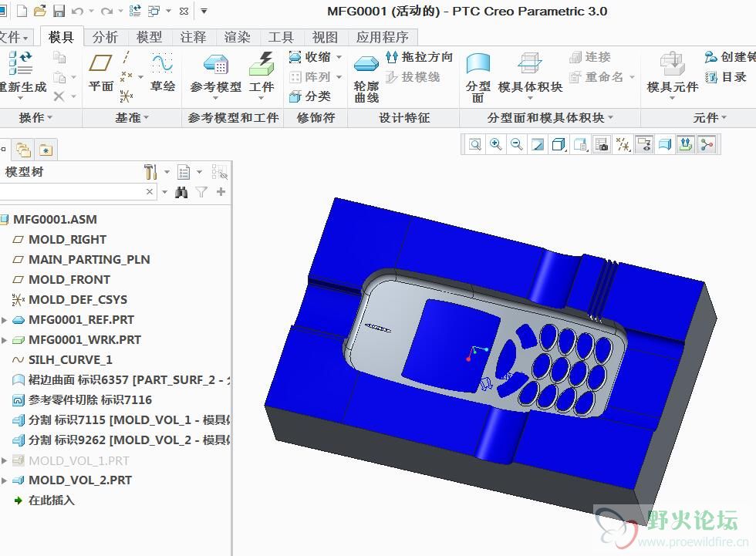Select MOLD_DEF_CSYS in model tree
756x556 pixels.
click(x=78, y=300)
